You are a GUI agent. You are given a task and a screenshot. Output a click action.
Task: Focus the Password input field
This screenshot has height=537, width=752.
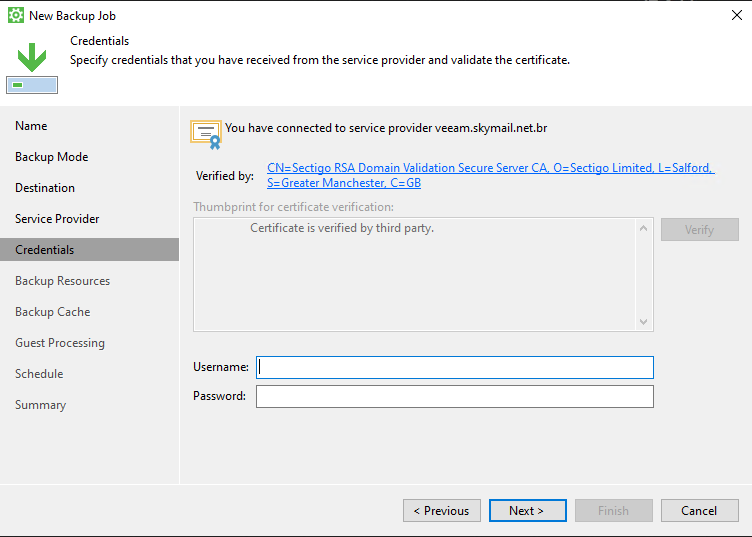tap(455, 397)
